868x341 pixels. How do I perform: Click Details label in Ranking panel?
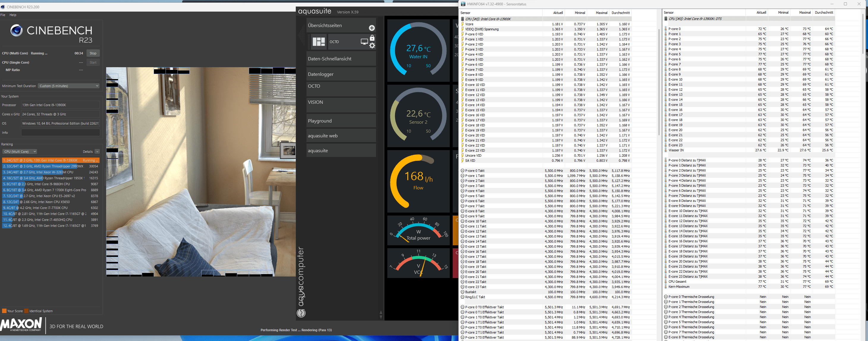point(88,152)
